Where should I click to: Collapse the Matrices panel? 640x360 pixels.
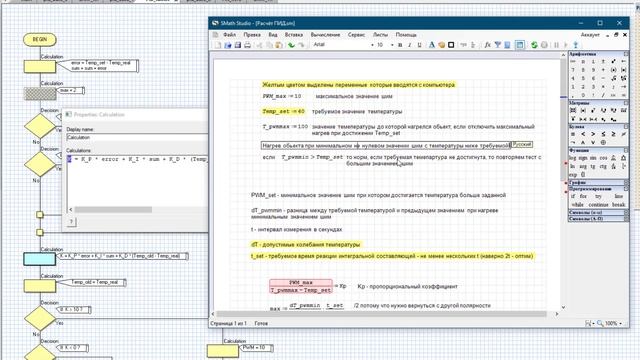pyautogui.click(x=626, y=103)
